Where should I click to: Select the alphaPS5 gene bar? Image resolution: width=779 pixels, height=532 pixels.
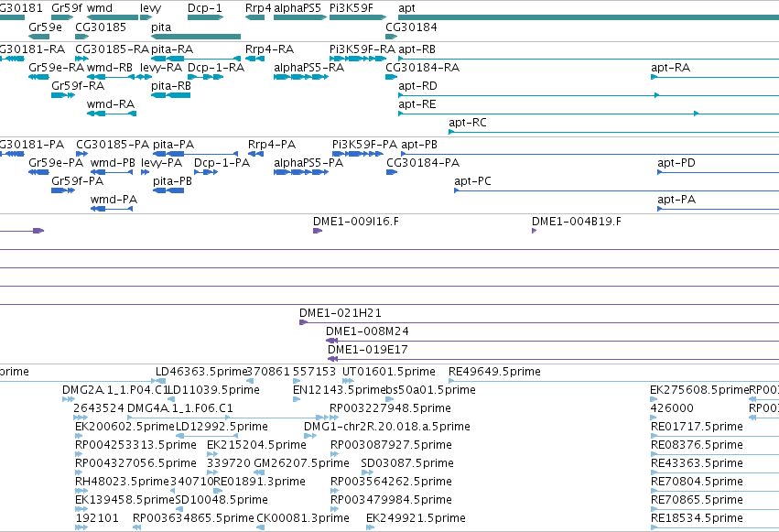pos(300,17)
